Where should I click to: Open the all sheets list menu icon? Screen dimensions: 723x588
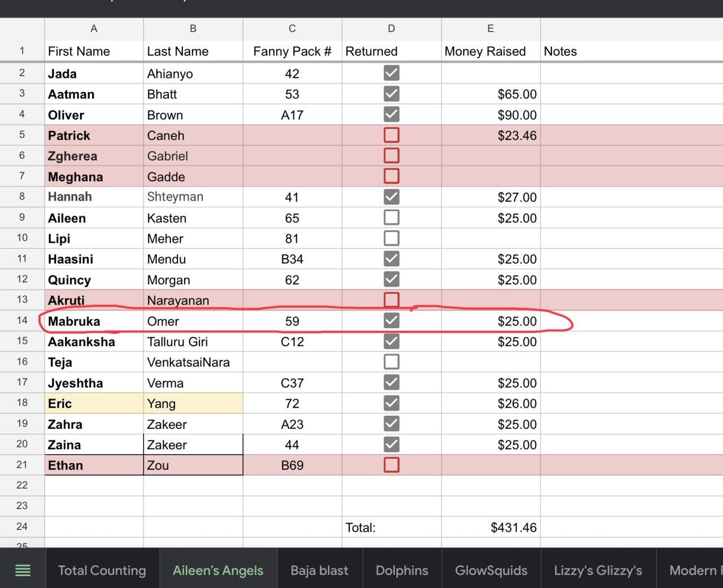click(x=23, y=570)
